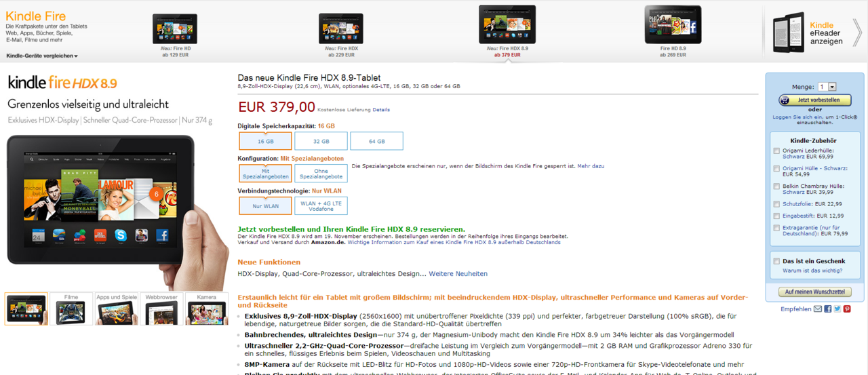Select Mit Spezialangeboten configuration
The height and width of the screenshot is (375, 868).
[x=265, y=174]
